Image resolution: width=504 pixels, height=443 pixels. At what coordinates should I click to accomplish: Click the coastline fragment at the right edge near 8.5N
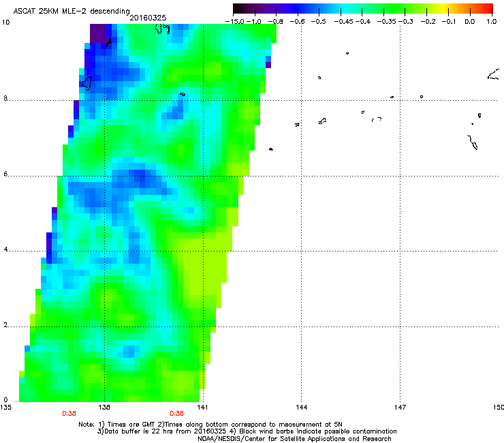coord(493,74)
